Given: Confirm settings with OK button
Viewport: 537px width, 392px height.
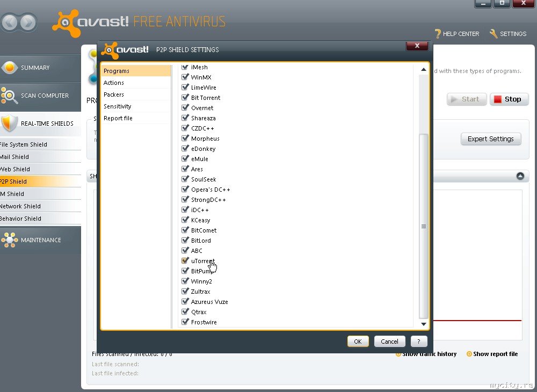Looking at the screenshot, I should click(x=358, y=342).
